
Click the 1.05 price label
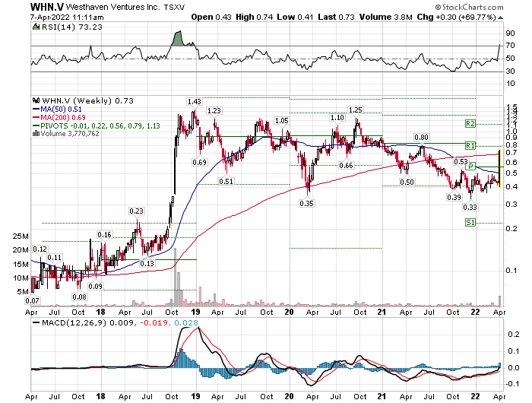click(282, 121)
